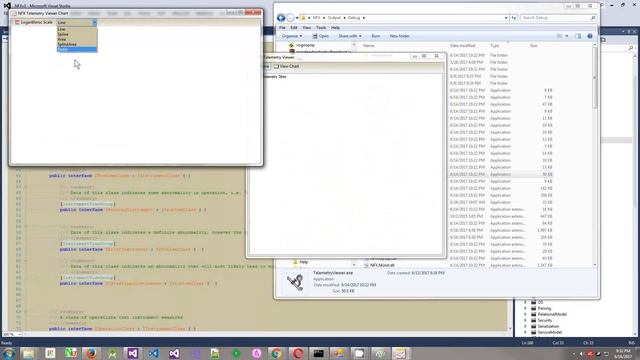The height and width of the screenshot is (360, 640).
Task: Open the chart type combo box arrow
Action: (94, 22)
